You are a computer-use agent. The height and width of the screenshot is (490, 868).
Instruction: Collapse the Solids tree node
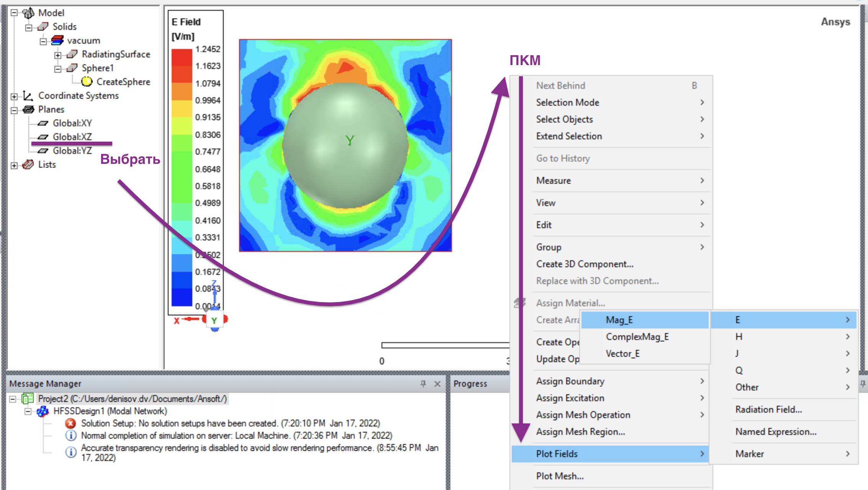point(29,28)
